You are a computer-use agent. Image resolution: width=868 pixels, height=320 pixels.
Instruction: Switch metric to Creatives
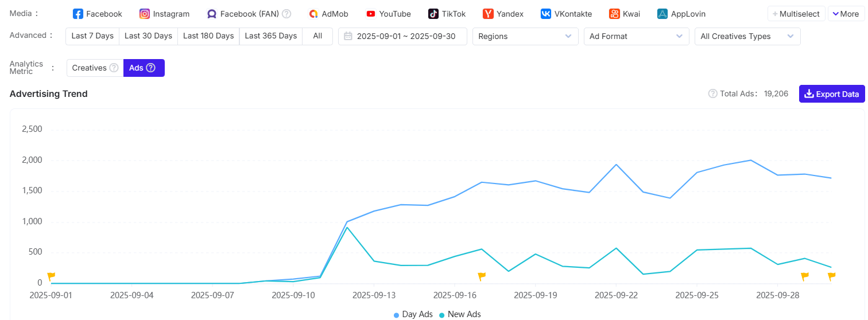point(90,68)
